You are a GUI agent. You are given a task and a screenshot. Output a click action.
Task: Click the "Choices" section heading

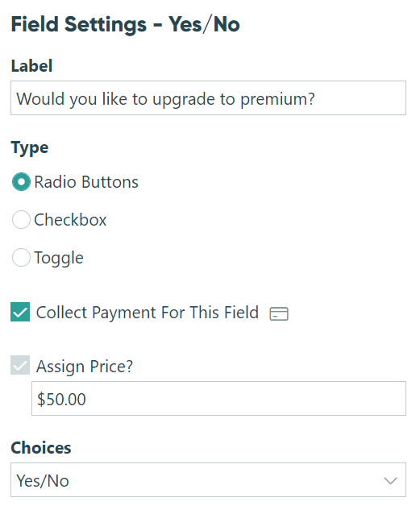41,448
